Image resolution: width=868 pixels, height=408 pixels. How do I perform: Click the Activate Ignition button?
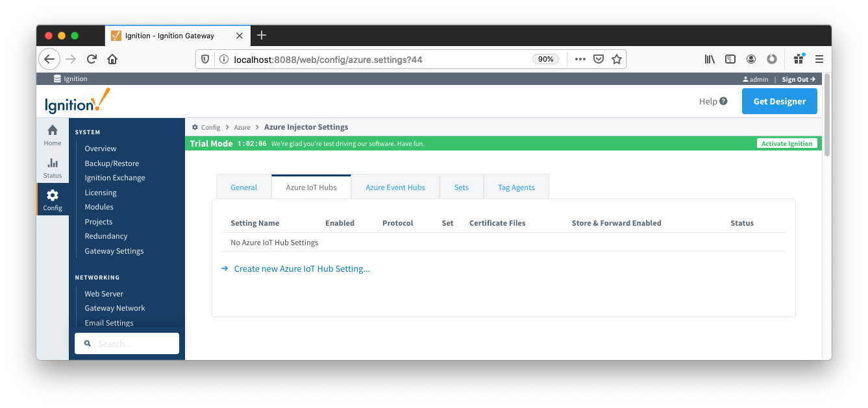click(x=787, y=143)
